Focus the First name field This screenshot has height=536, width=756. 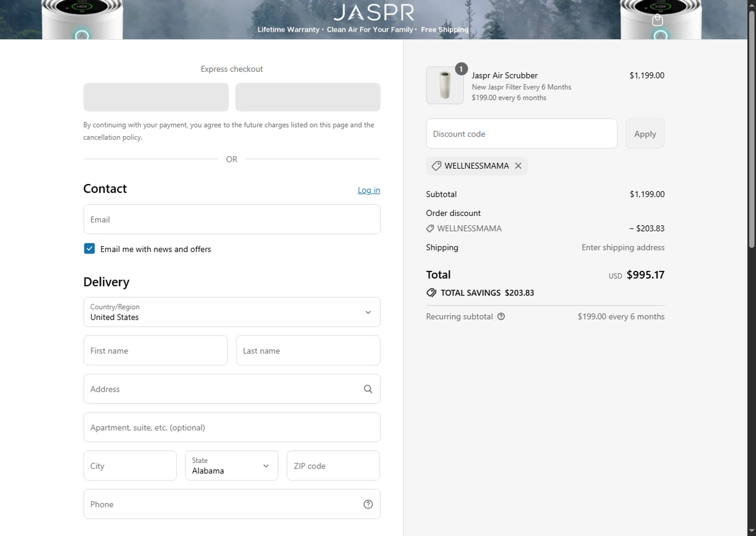click(x=155, y=350)
